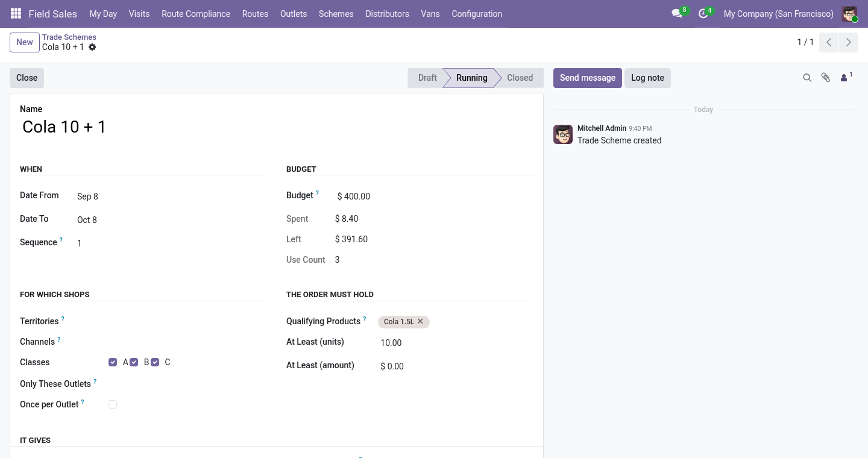Click the Close scheme button
The image size is (868, 458).
click(x=27, y=78)
